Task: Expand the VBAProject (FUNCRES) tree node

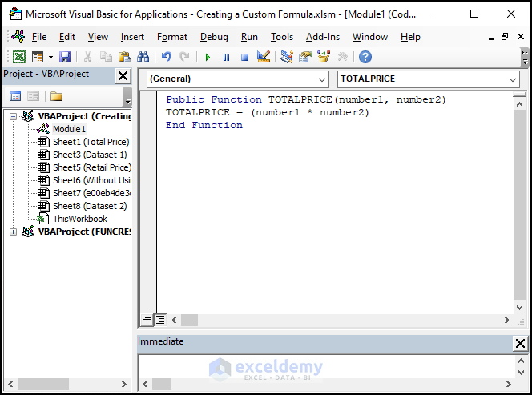Action: click(x=13, y=232)
